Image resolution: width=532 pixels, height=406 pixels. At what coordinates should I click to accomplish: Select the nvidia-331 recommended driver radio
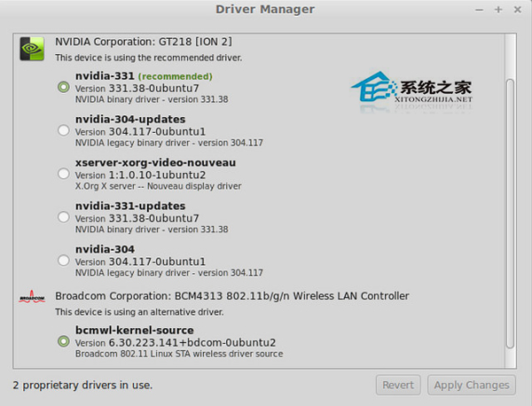(x=64, y=87)
